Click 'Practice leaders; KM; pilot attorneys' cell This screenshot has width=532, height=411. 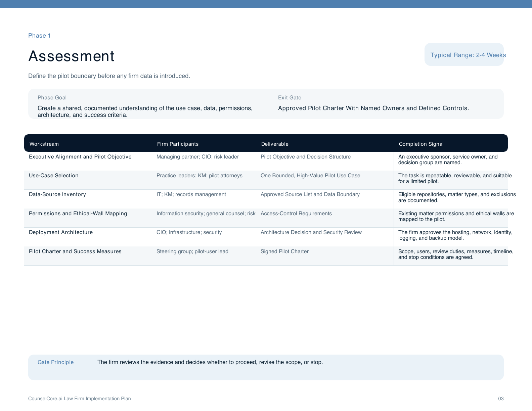[x=199, y=176]
